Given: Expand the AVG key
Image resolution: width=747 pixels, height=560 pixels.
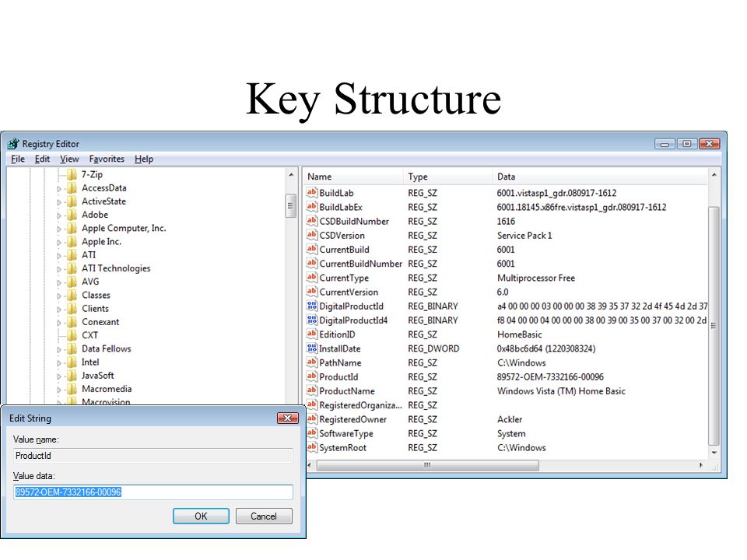Looking at the screenshot, I should [59, 282].
